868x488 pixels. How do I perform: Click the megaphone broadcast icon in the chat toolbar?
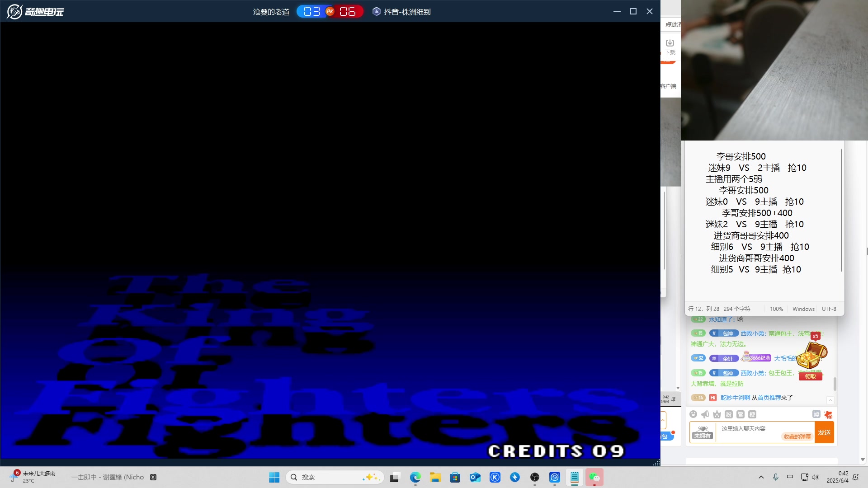[705, 414]
